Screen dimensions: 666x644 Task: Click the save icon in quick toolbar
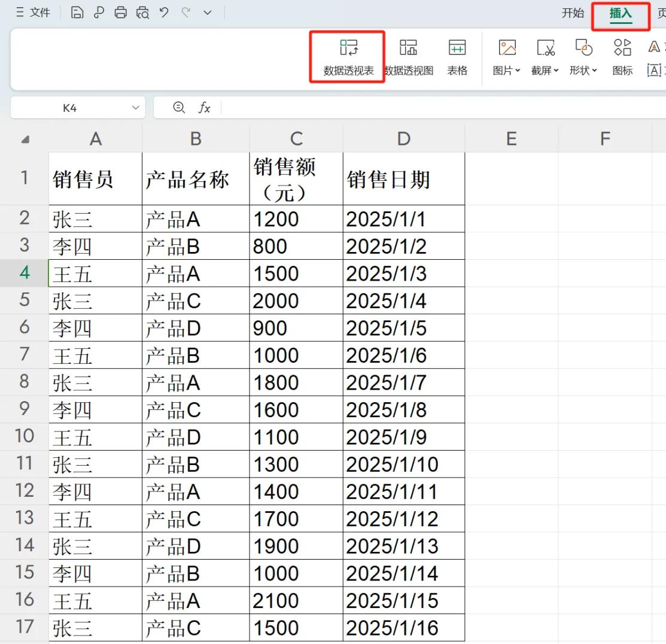tap(77, 13)
